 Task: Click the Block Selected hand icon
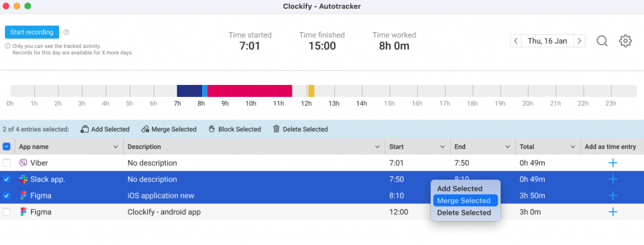coord(212,129)
